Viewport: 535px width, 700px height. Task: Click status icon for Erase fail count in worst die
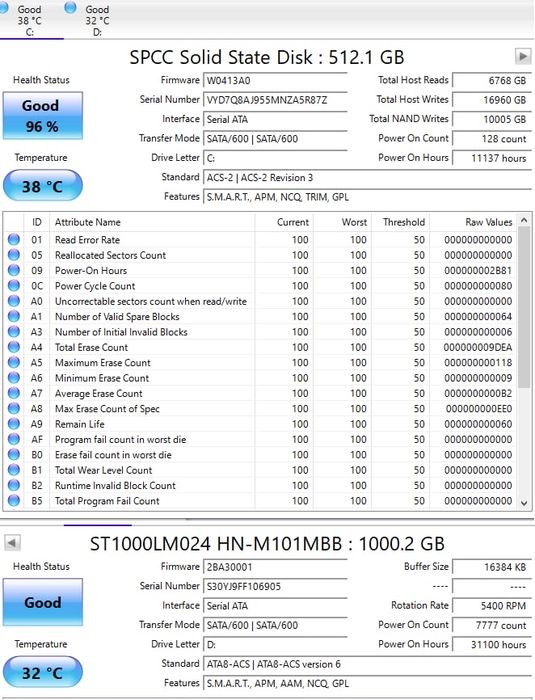[x=14, y=454]
